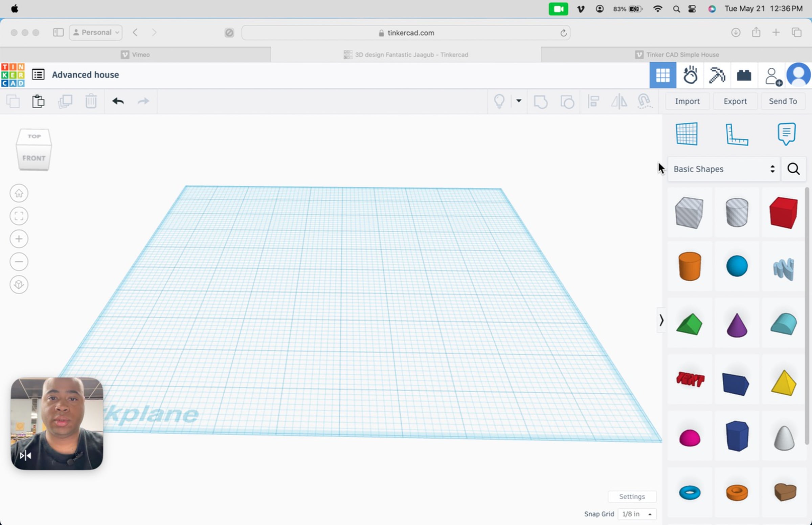Open the Sim Lab icon
Viewport: 812px width, 525px height.
click(x=690, y=75)
